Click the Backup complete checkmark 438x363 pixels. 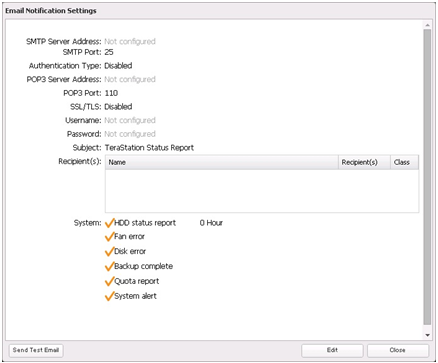(x=109, y=266)
